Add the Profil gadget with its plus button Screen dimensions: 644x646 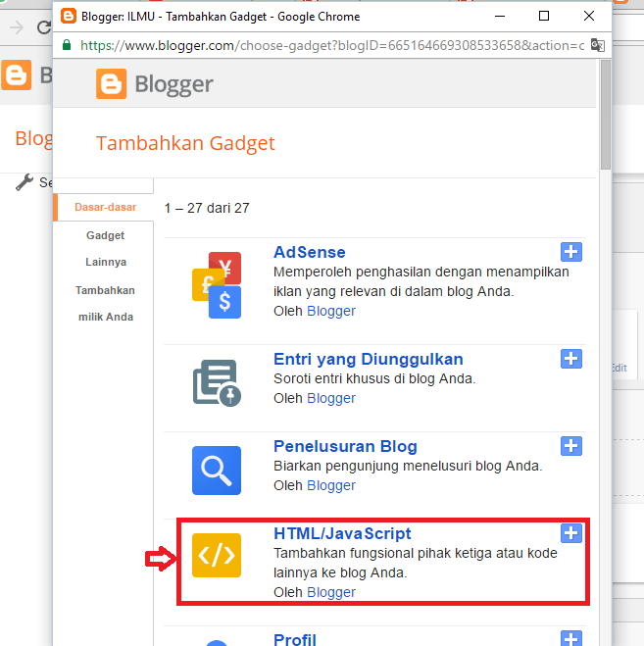pos(571,638)
